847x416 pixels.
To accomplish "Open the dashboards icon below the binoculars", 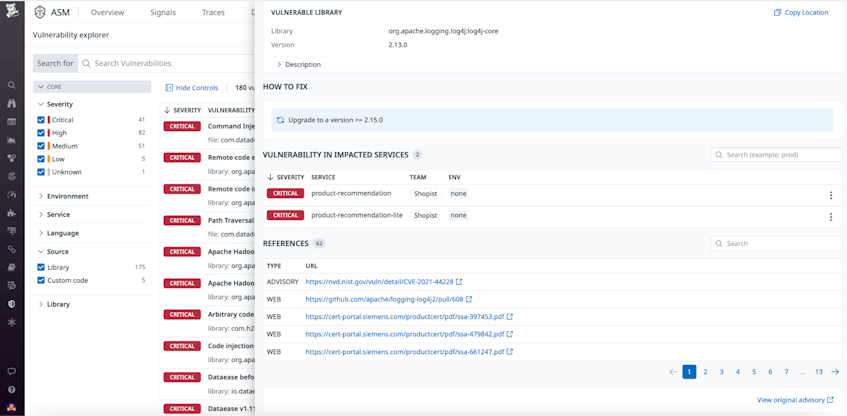I will [12, 122].
